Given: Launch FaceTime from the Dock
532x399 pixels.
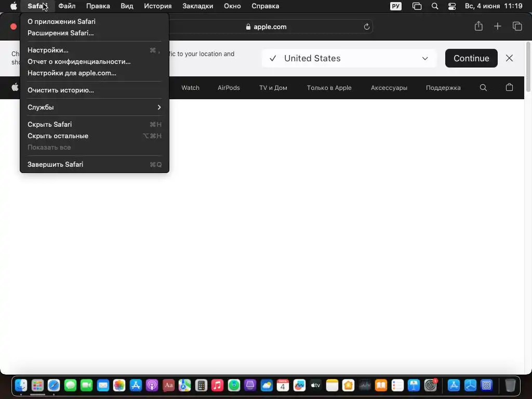Looking at the screenshot, I should pos(87,385).
